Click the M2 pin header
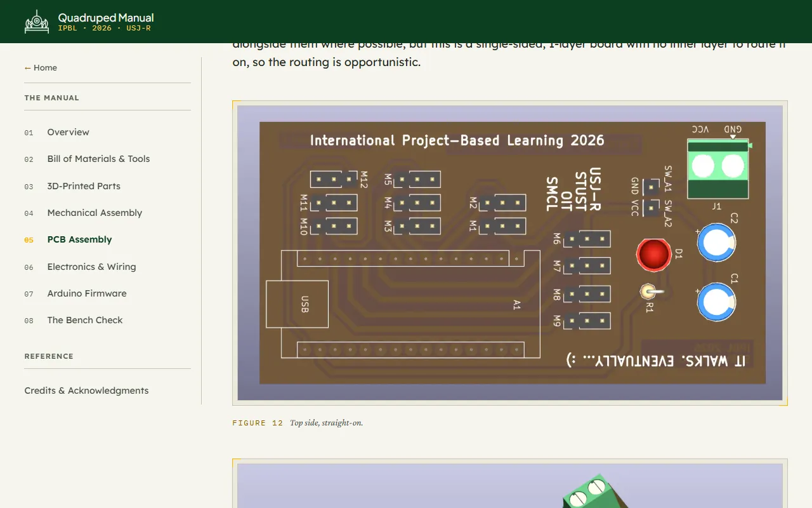This screenshot has height=508, width=812. 502,203
